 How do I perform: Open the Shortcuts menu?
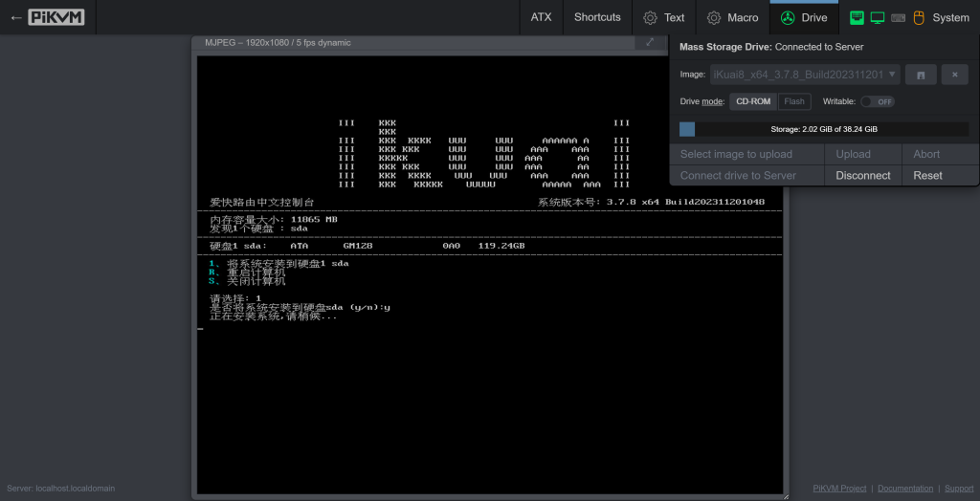[x=597, y=17]
